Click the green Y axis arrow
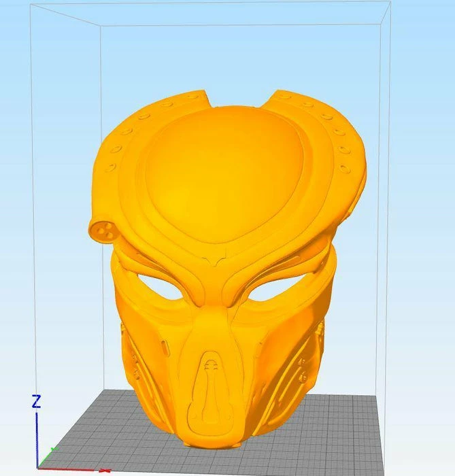Image resolution: width=455 pixels, height=476 pixels. (x=50, y=452)
